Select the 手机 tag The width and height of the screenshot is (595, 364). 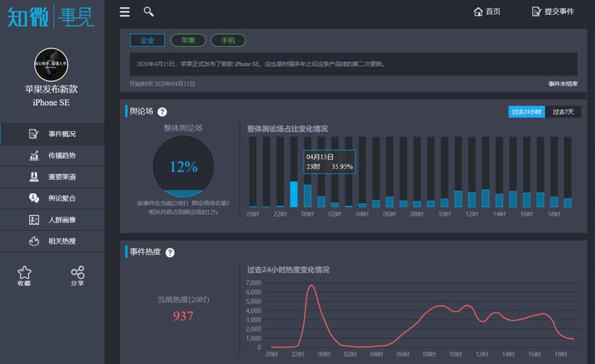(228, 40)
